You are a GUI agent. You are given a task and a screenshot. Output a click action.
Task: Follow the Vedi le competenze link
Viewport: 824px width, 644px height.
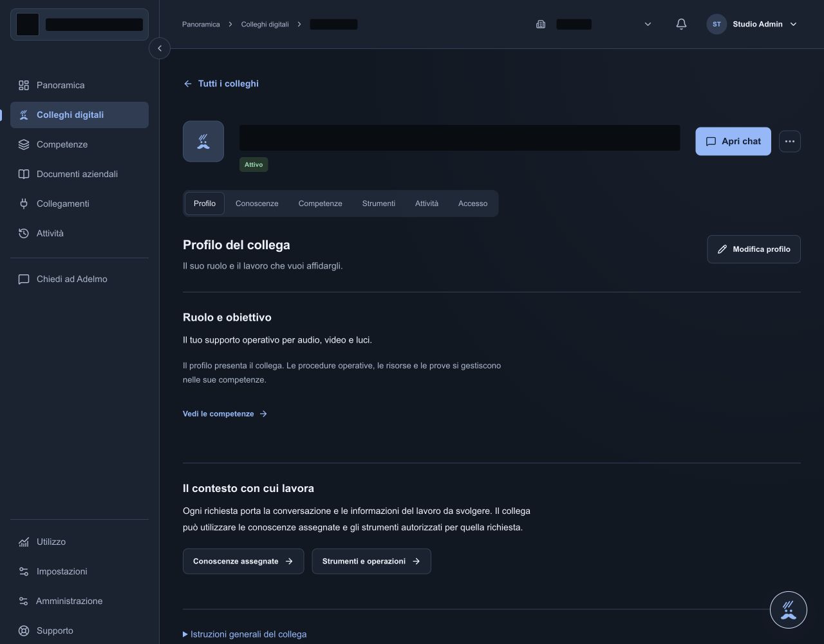225,413
